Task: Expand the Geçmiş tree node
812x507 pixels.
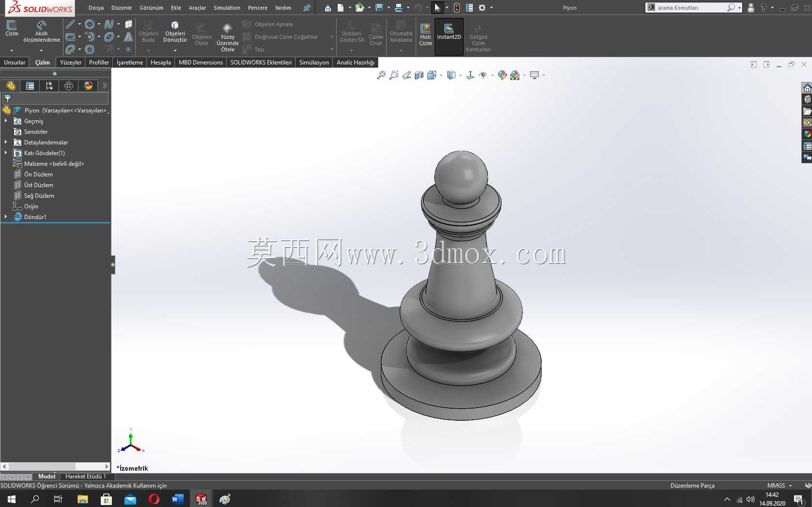Action: [6, 121]
